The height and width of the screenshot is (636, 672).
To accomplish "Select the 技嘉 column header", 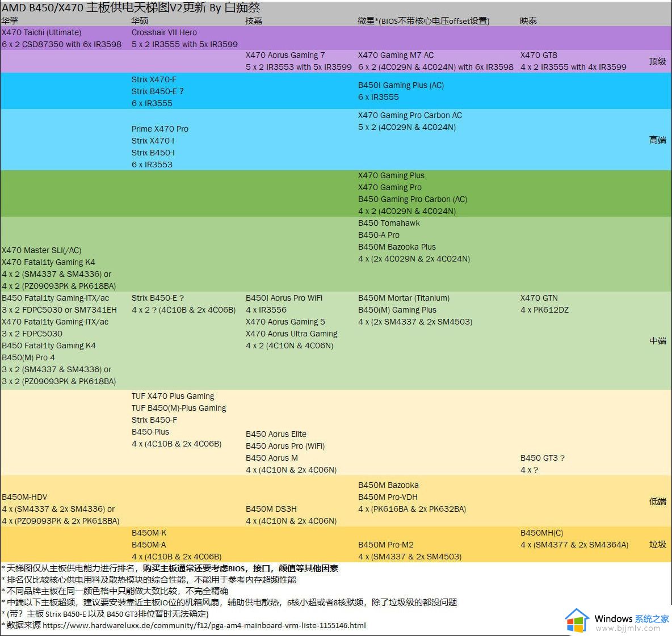I will tap(253, 20).
